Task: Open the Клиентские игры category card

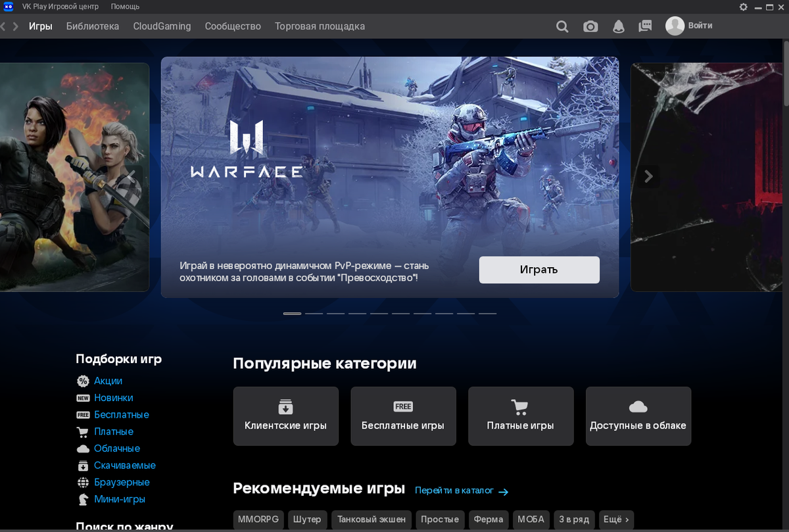Action: (286, 416)
